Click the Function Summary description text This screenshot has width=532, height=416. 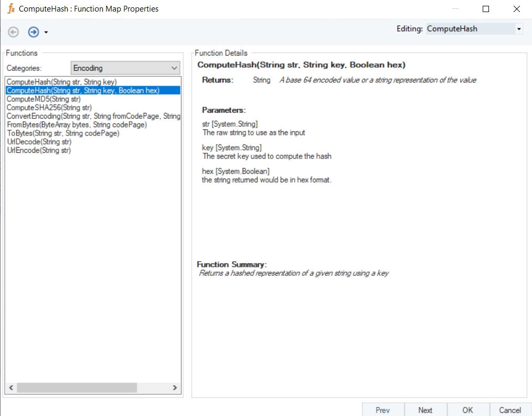click(x=293, y=273)
